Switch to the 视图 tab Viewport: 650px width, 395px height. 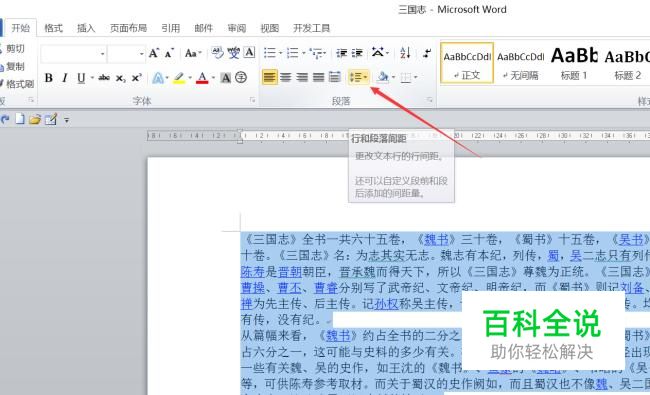click(269, 28)
